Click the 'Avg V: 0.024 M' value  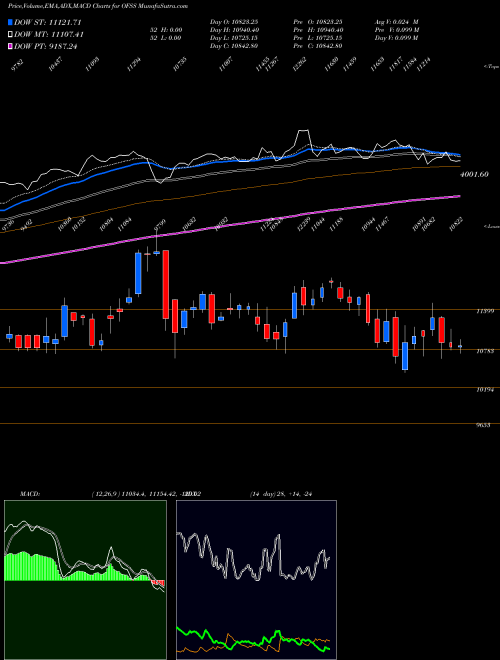coord(397,22)
